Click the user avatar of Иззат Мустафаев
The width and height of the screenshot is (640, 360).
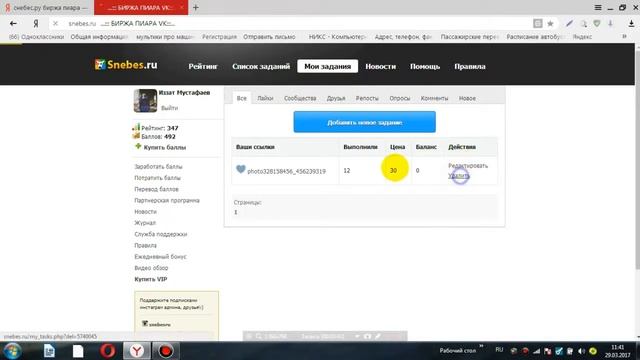145,100
